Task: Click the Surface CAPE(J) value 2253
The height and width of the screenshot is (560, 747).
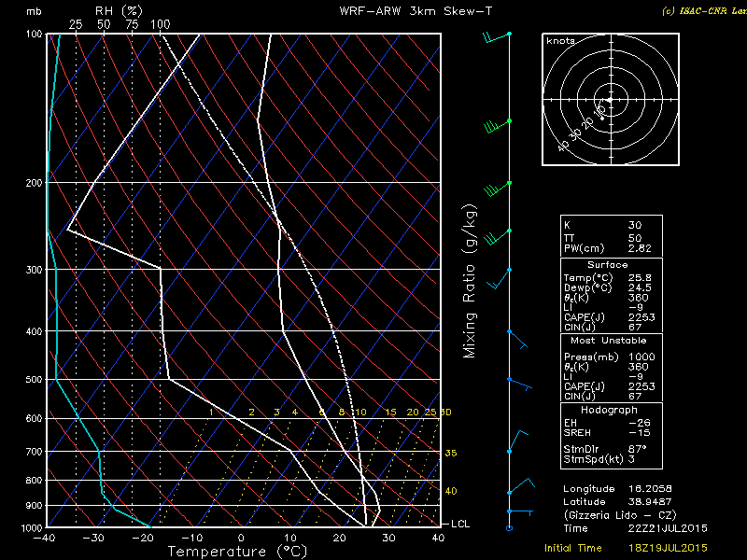Action: pyautogui.click(x=641, y=317)
